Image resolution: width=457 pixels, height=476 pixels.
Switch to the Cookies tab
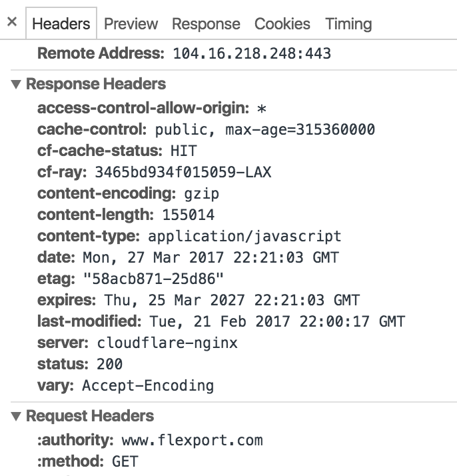point(282,24)
